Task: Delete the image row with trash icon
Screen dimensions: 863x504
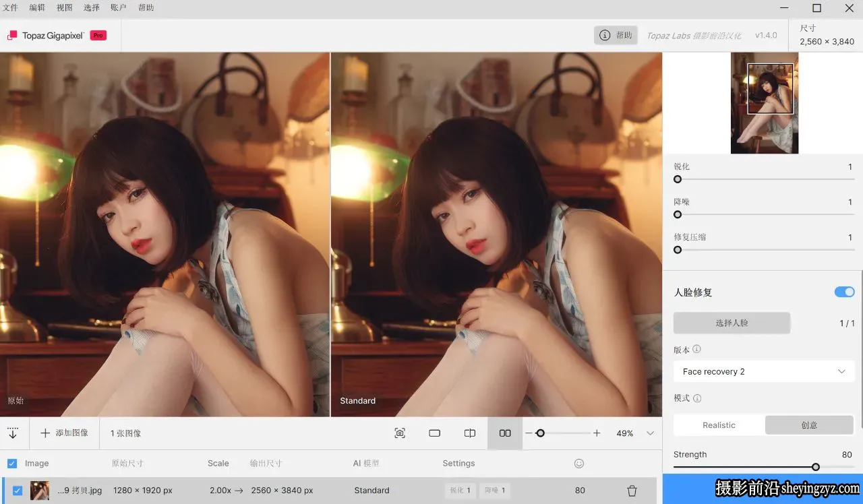Action: coord(632,491)
